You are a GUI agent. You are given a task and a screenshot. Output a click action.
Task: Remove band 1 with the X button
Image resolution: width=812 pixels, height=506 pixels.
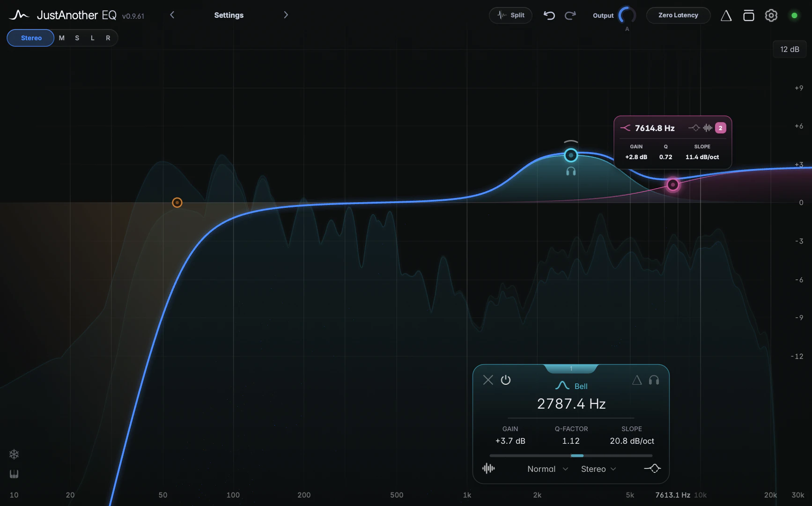[488, 380]
